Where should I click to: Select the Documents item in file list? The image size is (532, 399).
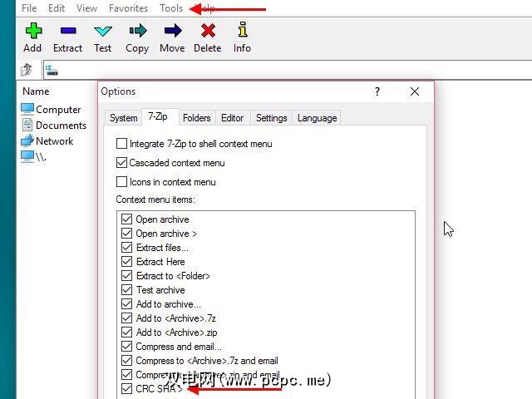(x=54, y=126)
